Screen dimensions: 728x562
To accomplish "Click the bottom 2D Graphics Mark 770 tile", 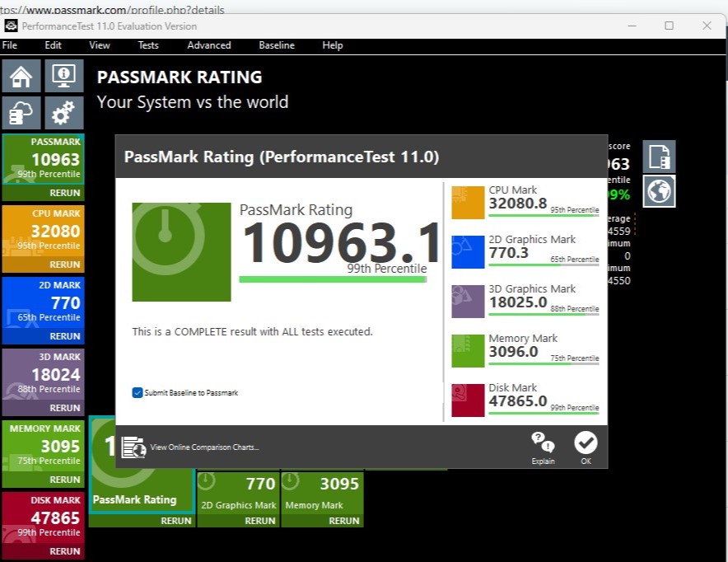I will pyautogui.click(x=238, y=493).
